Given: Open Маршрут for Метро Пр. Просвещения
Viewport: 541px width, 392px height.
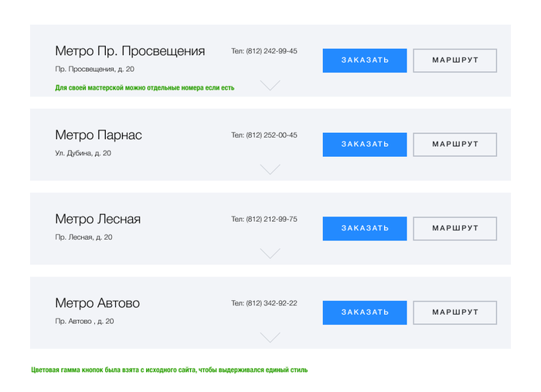Looking at the screenshot, I should coord(454,60).
